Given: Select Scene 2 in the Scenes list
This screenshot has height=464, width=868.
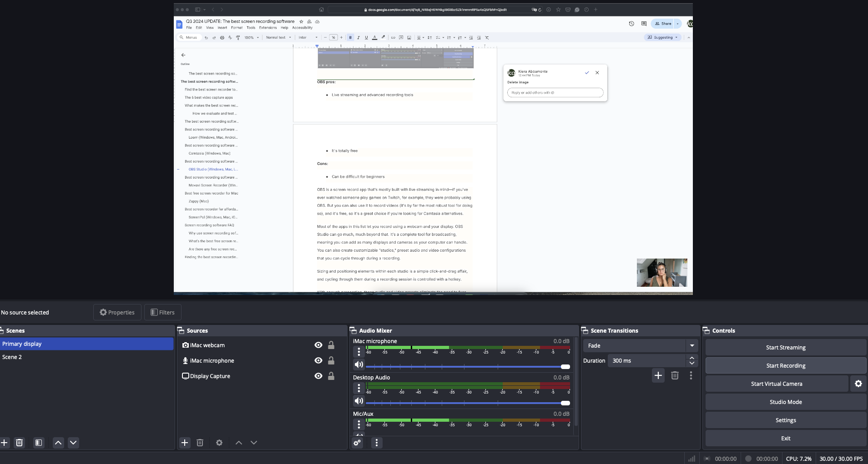Looking at the screenshot, I should pos(86,357).
